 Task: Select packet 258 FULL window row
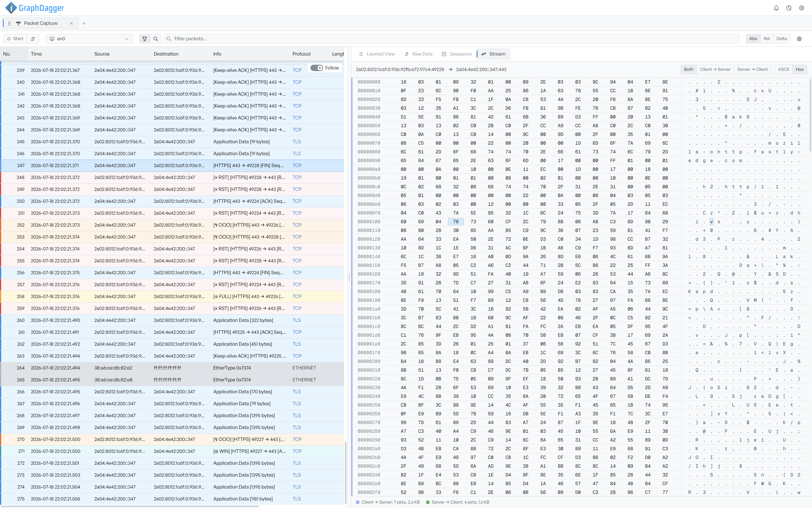[172, 296]
